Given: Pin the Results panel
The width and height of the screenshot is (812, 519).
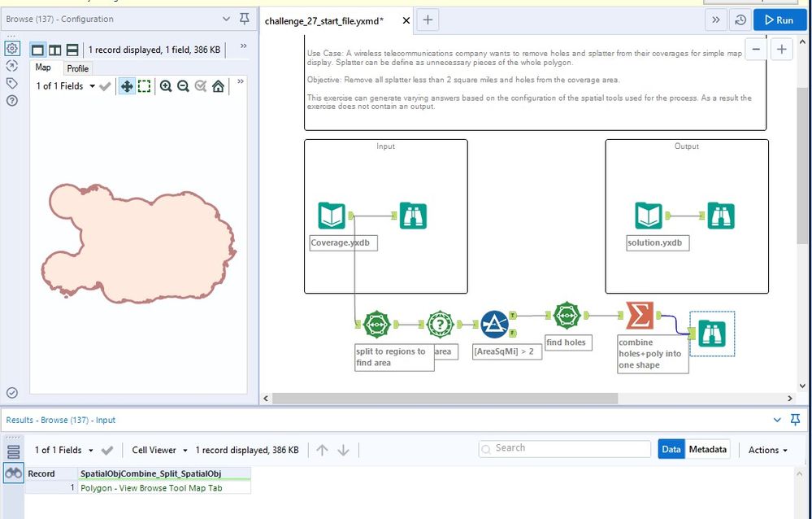Looking at the screenshot, I should (796, 420).
